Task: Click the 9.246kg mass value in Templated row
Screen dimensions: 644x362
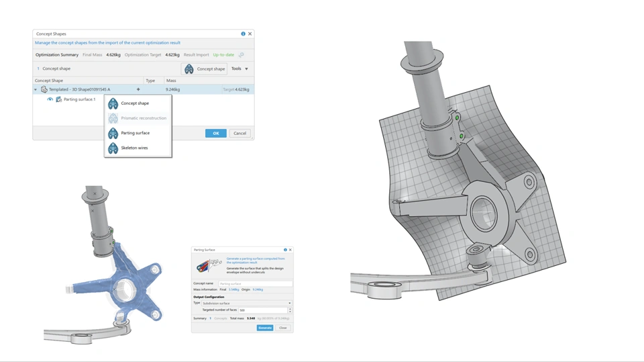Action: 172,89
